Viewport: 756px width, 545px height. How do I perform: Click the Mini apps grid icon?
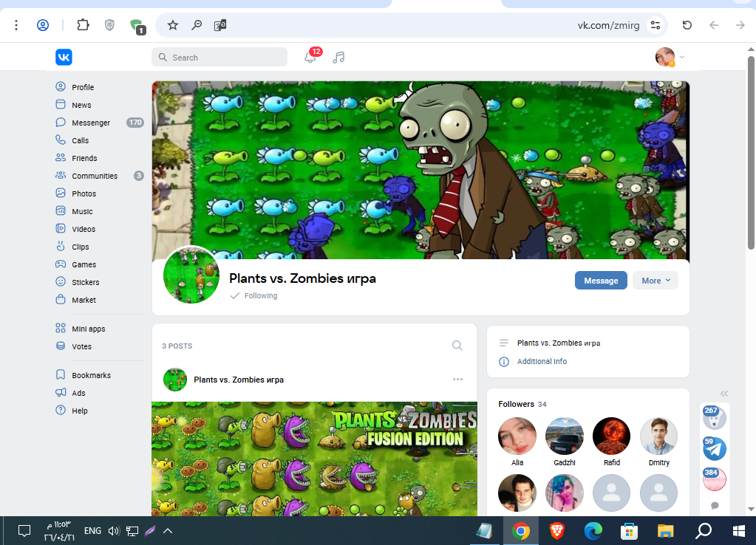[61, 328]
